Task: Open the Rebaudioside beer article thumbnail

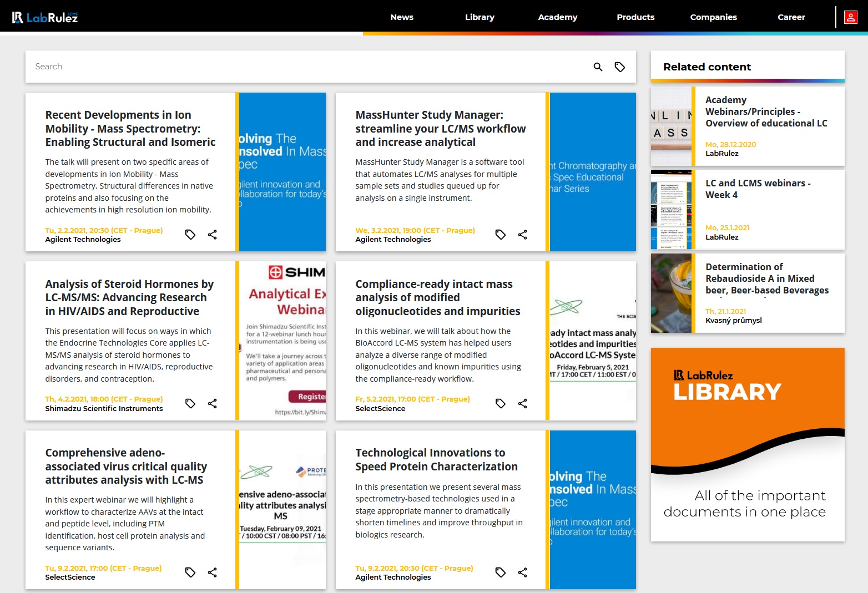Action: pyautogui.click(x=671, y=293)
